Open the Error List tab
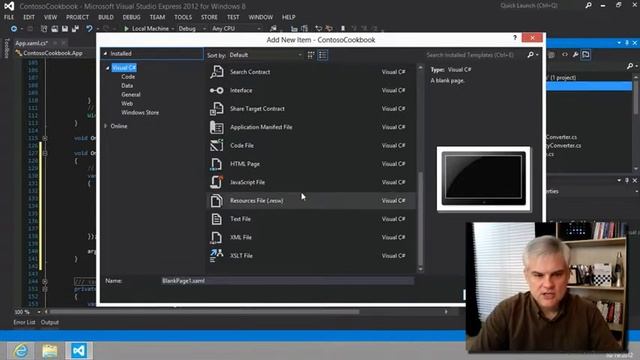This screenshot has width=640, height=360. [24, 322]
